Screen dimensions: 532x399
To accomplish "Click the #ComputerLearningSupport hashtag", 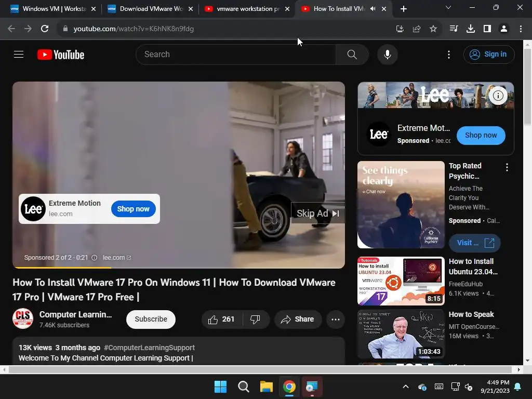I will pos(149,348).
